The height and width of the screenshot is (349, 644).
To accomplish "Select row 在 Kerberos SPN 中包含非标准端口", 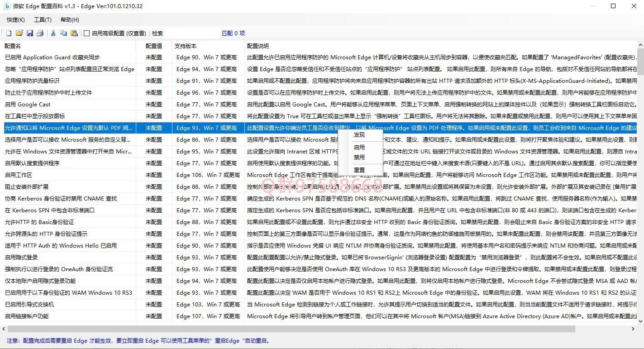I will (320, 210).
